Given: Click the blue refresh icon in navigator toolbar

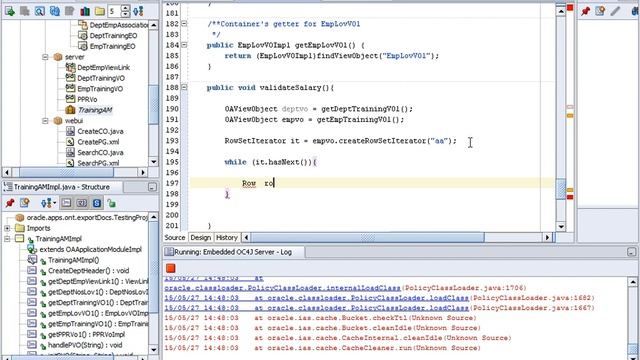Looking at the screenshot, I should tap(55, 11).
